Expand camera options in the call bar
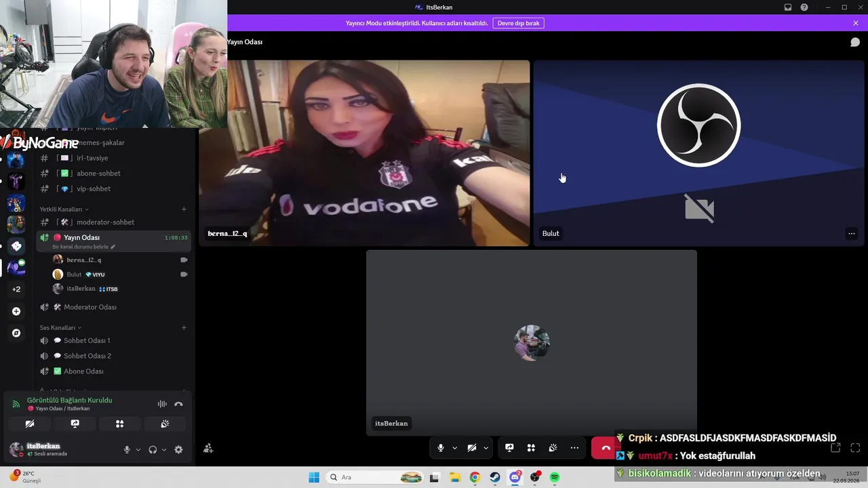 [x=486, y=447]
